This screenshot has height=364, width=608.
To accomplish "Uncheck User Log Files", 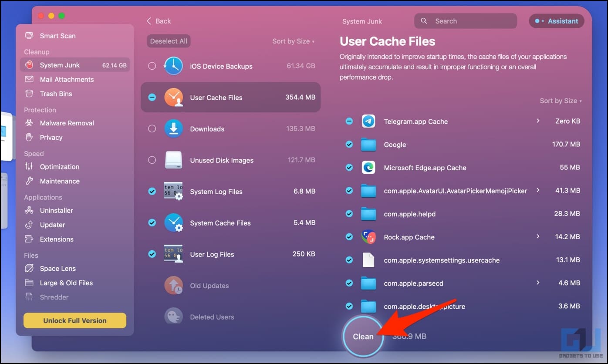I will tap(152, 254).
